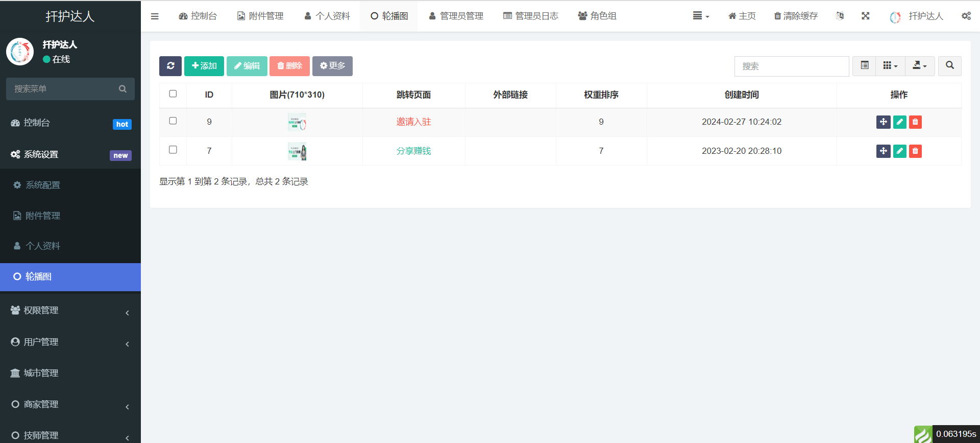
Task: Toggle the table card view icon
Action: (x=864, y=66)
